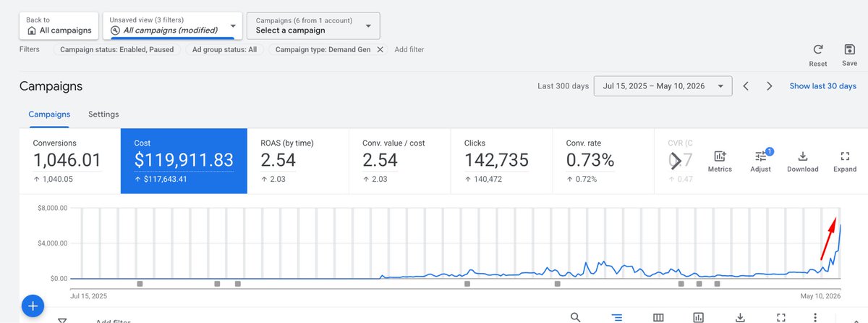Expand the table to full screen
This screenshot has width=868, height=323.
pos(780,317)
